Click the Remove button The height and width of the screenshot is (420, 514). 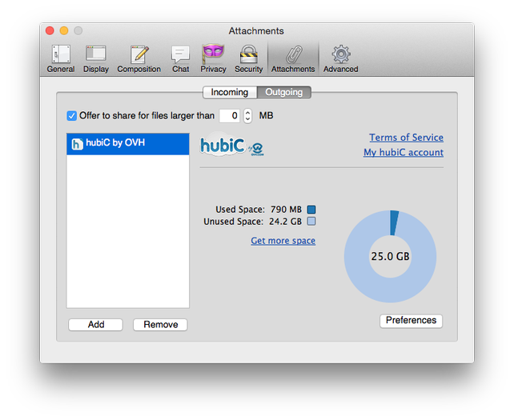160,325
